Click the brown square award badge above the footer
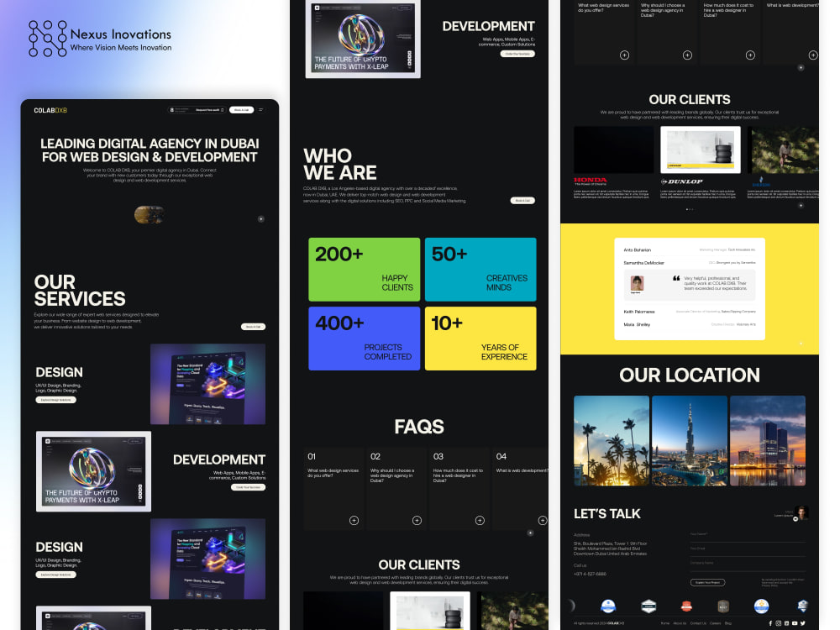 [723, 606]
